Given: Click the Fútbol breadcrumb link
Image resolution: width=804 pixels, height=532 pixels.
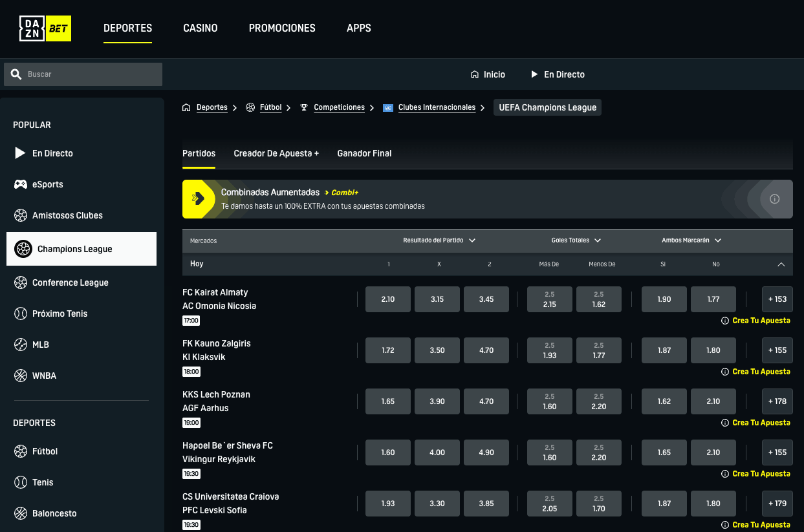Looking at the screenshot, I should point(270,107).
